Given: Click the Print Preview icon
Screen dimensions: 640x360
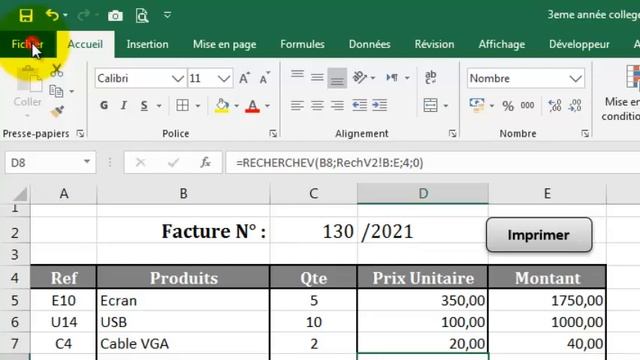Looking at the screenshot, I should point(142,16).
